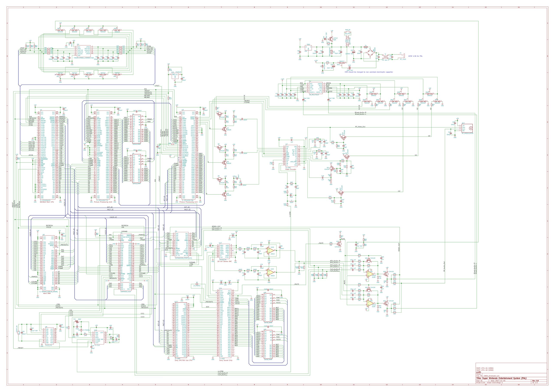Click the C59 non-polarized capacitor note
This screenshot has height=392, width=555.
point(369,72)
